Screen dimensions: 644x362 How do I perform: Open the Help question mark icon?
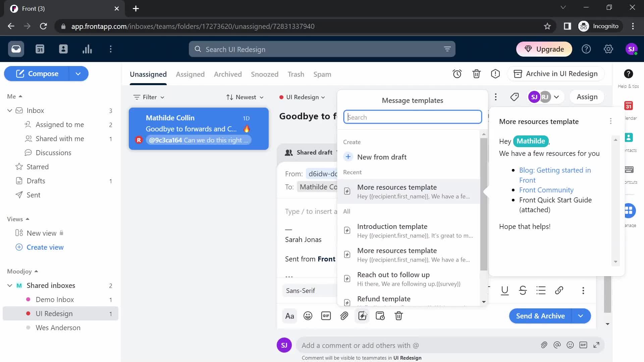coord(586,49)
